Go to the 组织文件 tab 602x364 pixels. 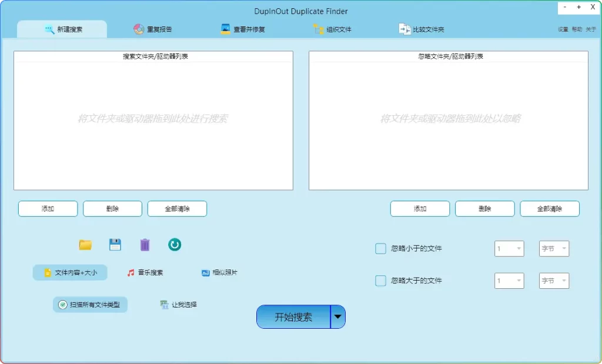[332, 29]
